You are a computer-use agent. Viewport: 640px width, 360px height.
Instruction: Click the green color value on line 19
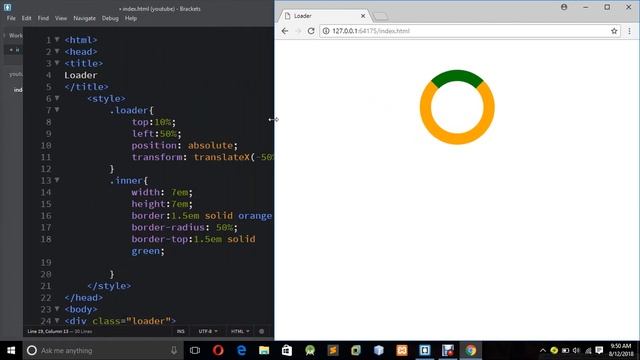[145, 251]
